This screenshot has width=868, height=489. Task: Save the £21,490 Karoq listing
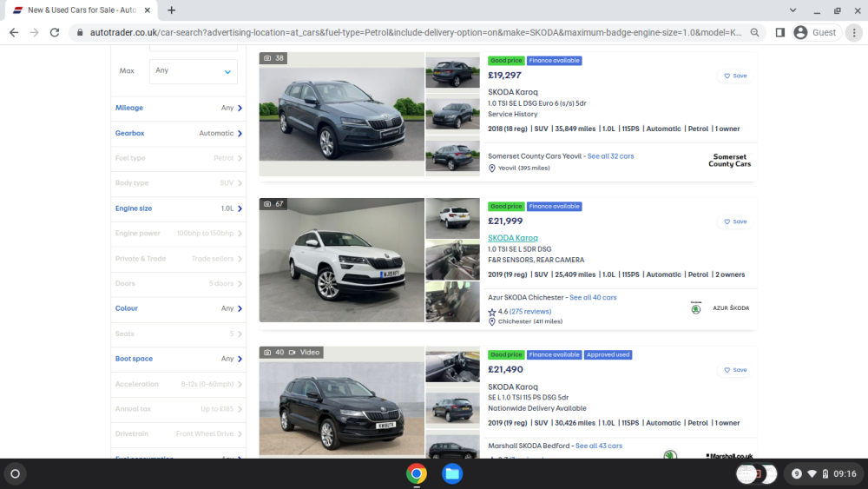(736, 370)
